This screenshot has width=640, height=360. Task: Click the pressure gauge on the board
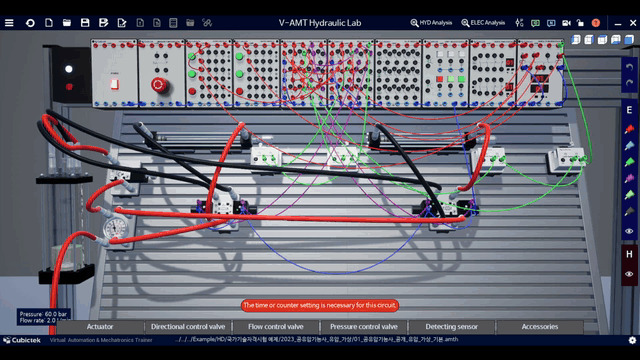tap(115, 229)
